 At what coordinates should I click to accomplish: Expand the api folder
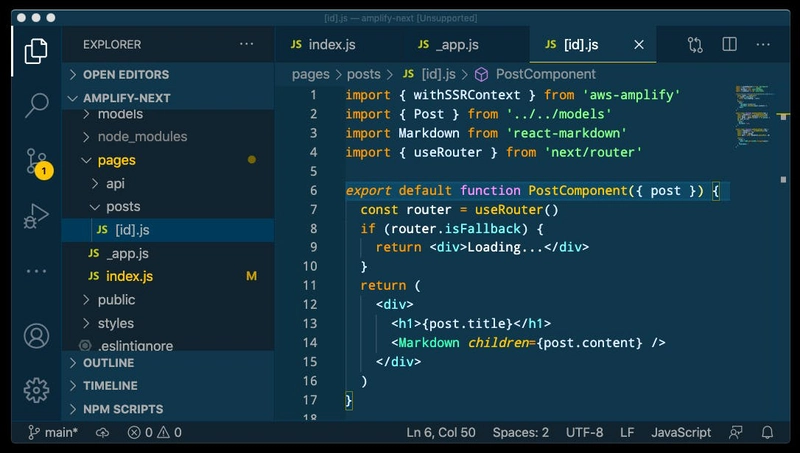(x=168, y=184)
